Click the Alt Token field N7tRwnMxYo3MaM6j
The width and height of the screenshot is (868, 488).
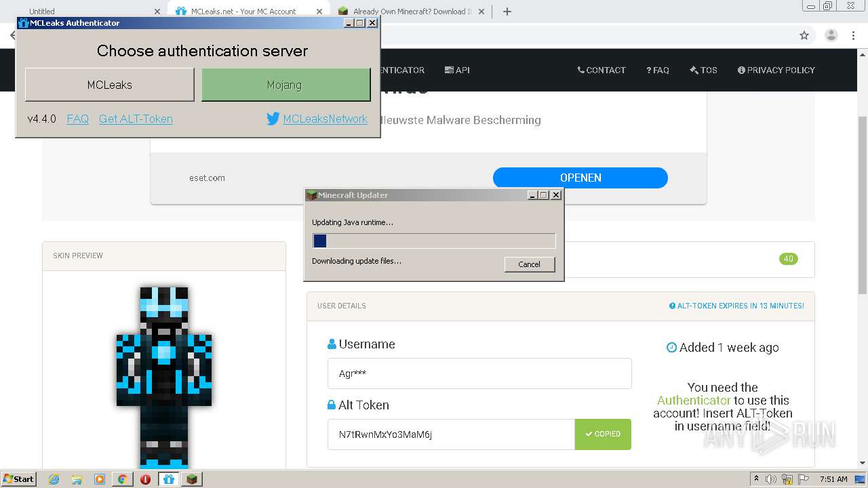click(451, 434)
